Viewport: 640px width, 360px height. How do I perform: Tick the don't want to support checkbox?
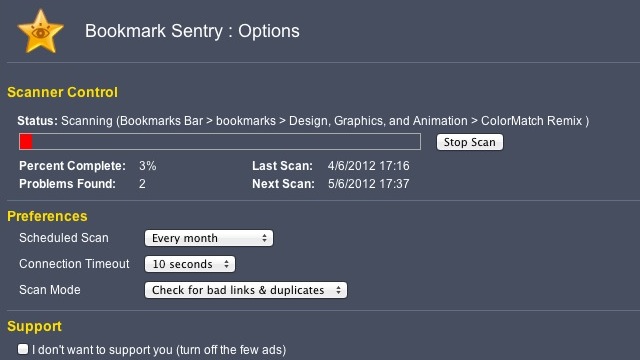click(23, 349)
